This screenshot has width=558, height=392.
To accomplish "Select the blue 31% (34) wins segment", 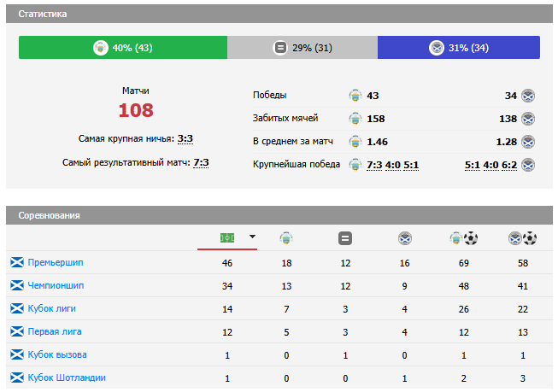I will (459, 48).
